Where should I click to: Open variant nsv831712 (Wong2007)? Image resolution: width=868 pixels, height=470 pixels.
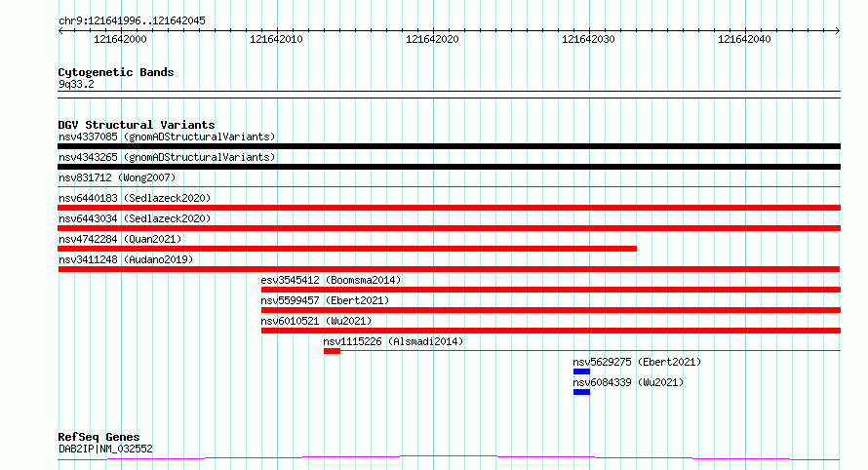pyautogui.click(x=117, y=177)
